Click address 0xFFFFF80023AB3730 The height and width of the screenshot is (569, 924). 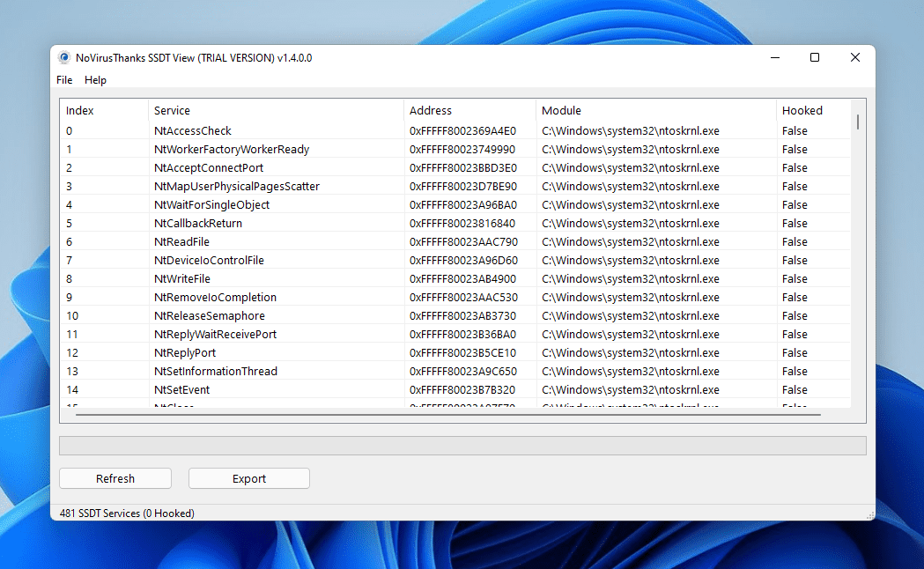point(462,315)
